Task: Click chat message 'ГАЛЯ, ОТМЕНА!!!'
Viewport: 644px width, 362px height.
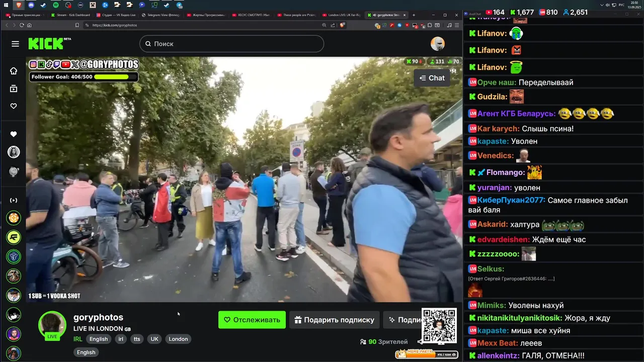Action: (553, 355)
